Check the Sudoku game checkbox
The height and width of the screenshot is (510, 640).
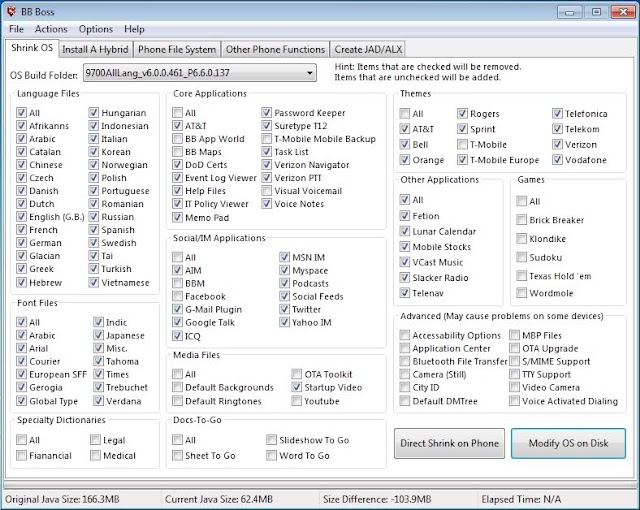[x=521, y=257]
